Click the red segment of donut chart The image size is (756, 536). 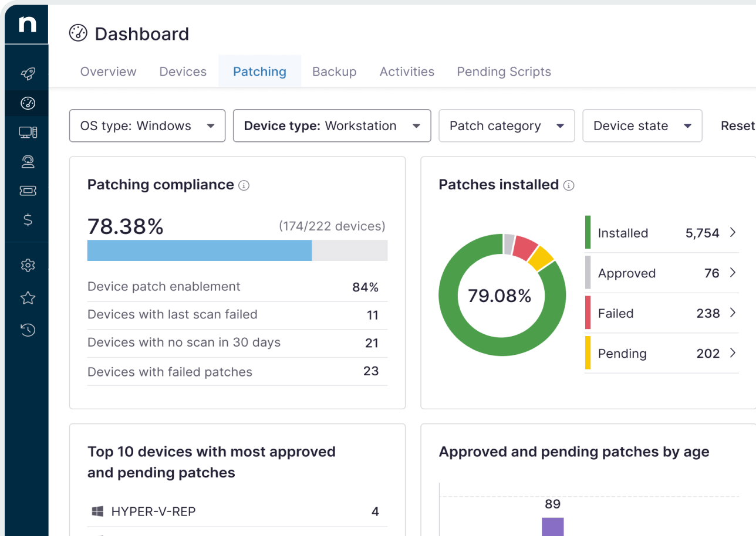(x=526, y=247)
